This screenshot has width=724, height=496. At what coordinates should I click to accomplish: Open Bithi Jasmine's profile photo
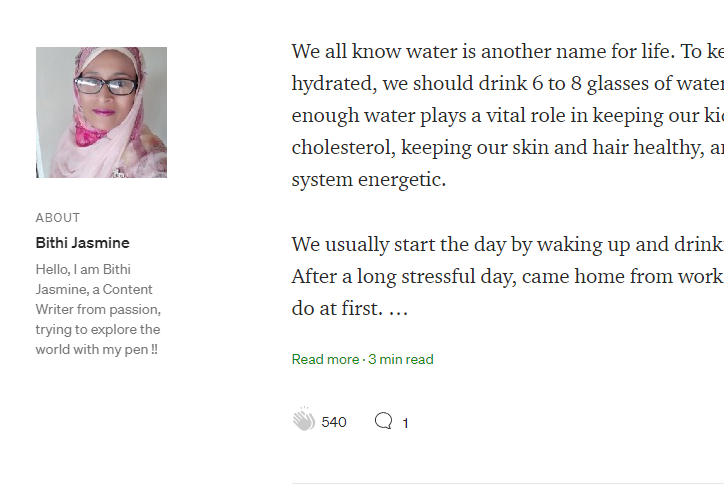point(101,112)
